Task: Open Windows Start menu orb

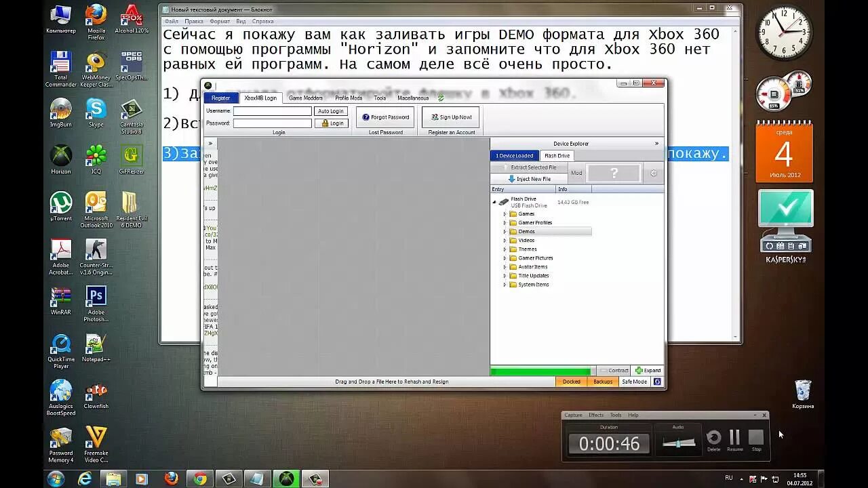Action: [56, 479]
